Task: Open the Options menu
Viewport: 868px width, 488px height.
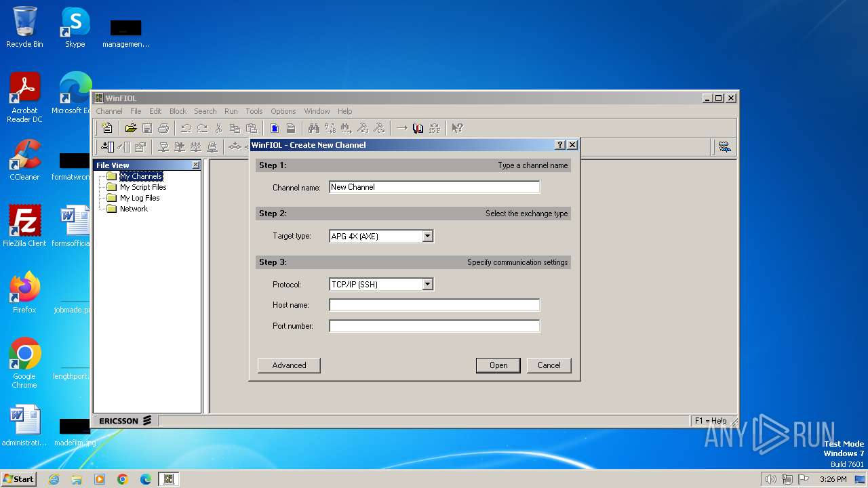Action: [283, 111]
